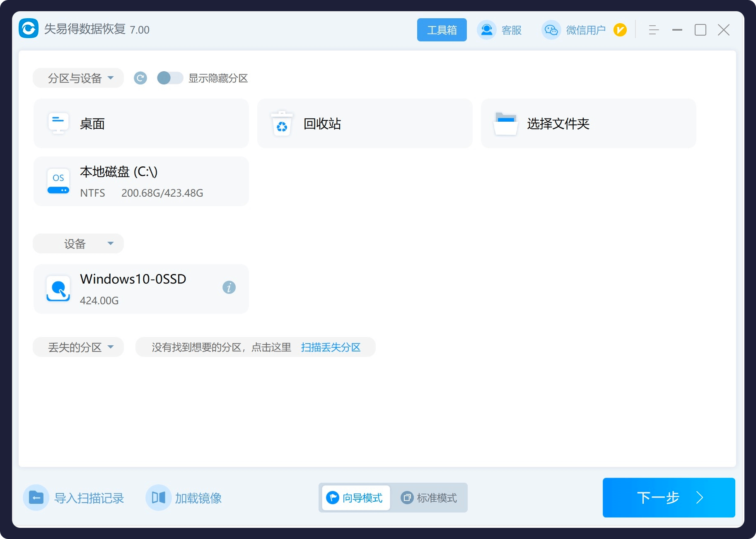Click the 扫描丢失分区 link
Screen dimensions: 756x539
[x=331, y=347]
